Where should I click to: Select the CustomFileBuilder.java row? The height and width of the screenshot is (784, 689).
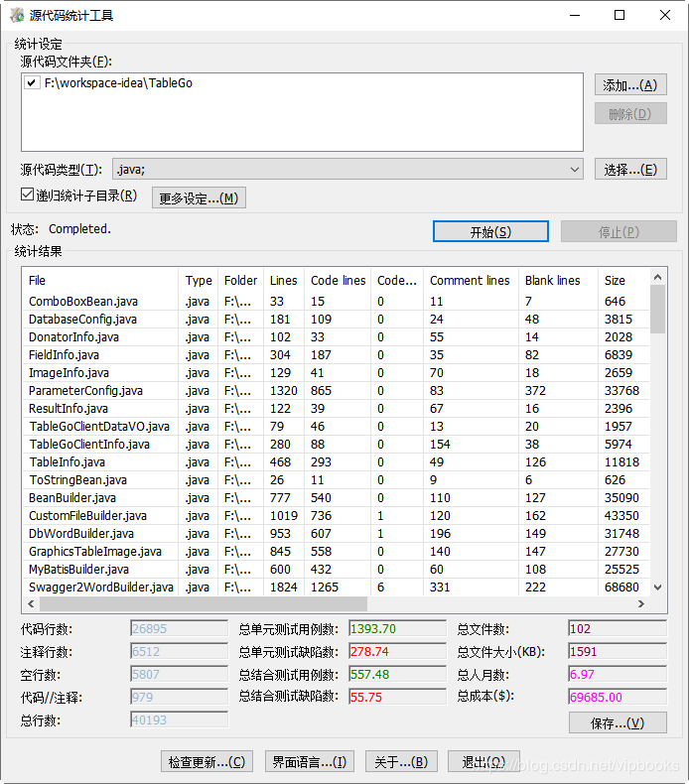(x=336, y=516)
